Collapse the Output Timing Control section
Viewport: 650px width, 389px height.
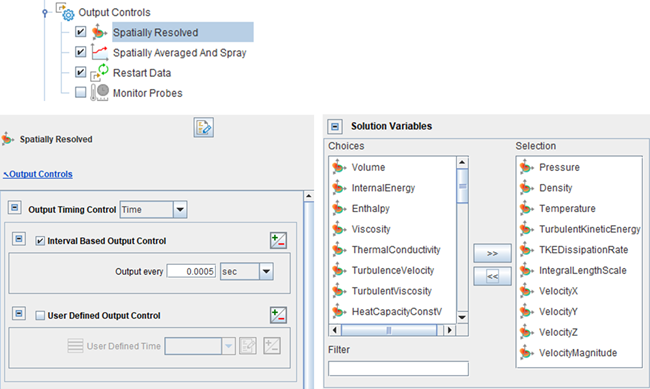(15, 207)
